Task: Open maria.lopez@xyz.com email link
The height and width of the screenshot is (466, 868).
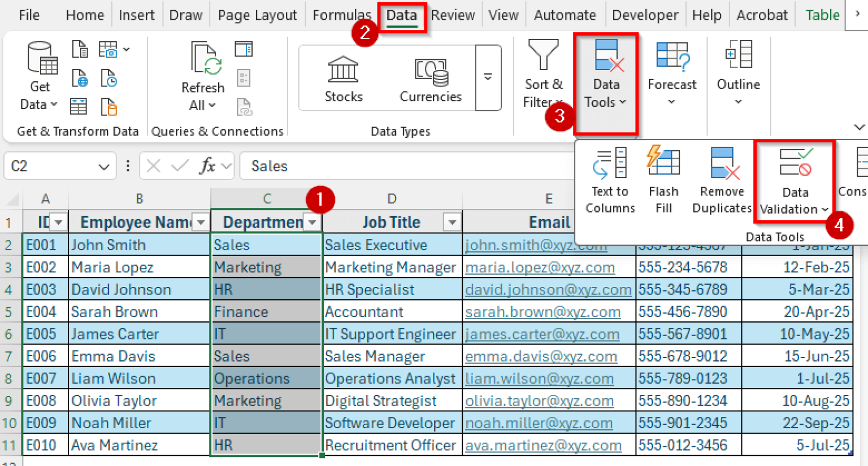Action: tap(540, 267)
